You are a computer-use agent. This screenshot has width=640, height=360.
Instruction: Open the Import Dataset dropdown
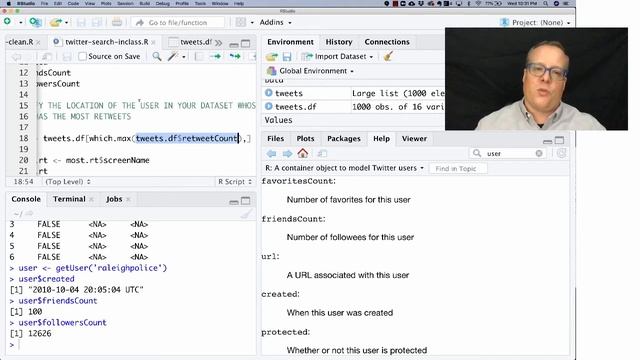(x=338, y=57)
